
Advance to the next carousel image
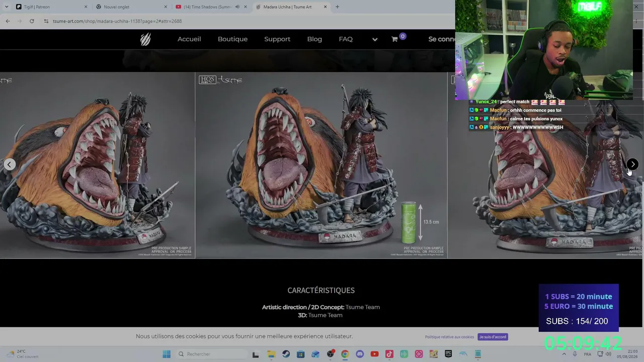point(632,164)
